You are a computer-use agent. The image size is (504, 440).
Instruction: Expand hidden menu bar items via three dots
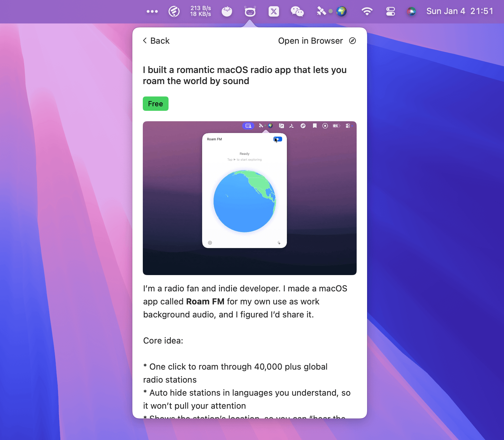pos(152,12)
